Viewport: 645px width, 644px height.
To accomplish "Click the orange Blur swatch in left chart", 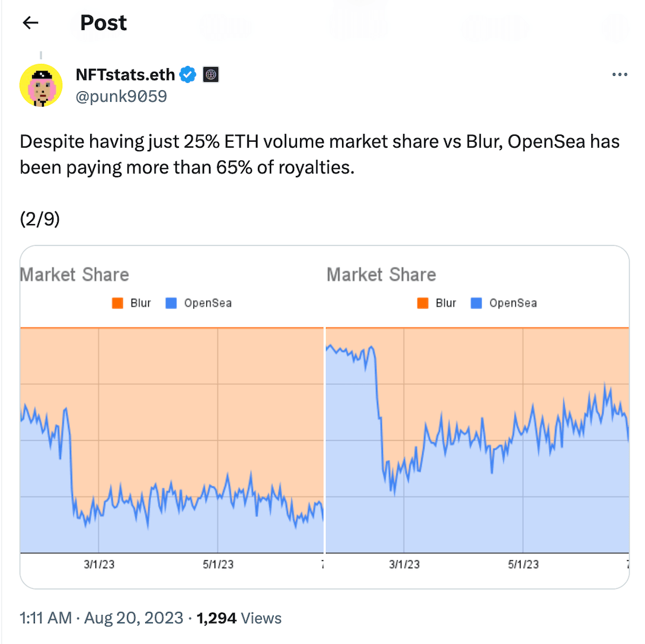I will pos(117,303).
